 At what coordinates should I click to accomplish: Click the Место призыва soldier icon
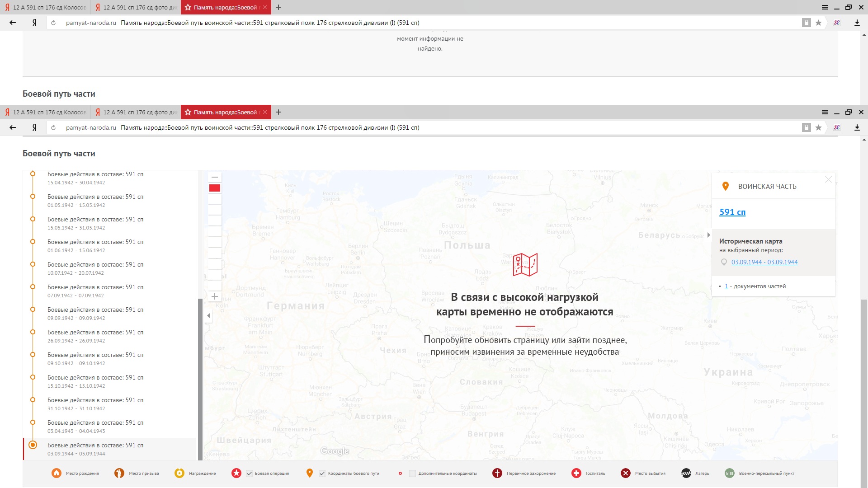tap(119, 473)
